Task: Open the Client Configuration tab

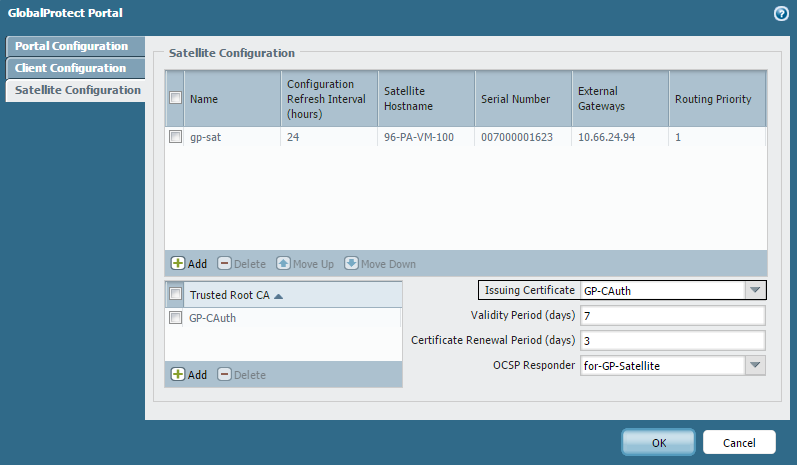Action: tap(71, 68)
